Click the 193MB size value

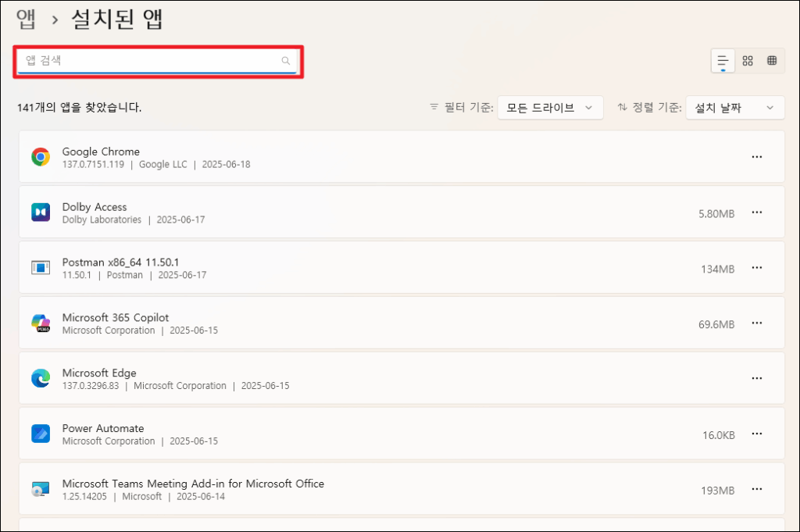718,491
